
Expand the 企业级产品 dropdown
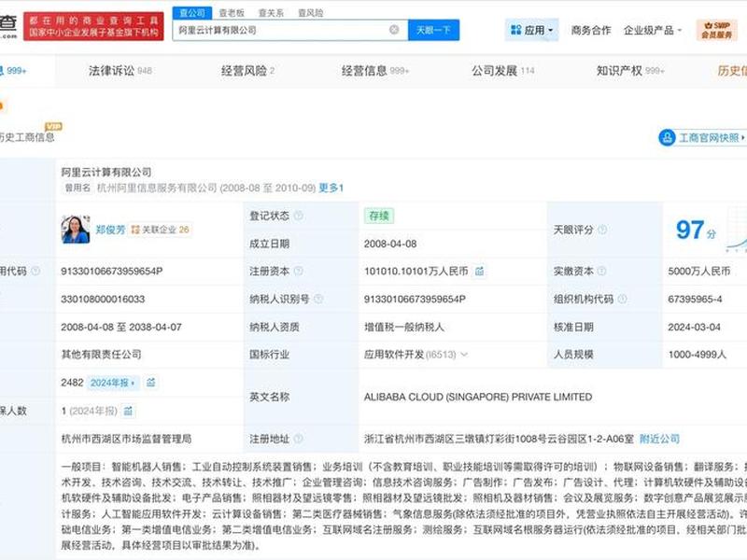tap(653, 30)
